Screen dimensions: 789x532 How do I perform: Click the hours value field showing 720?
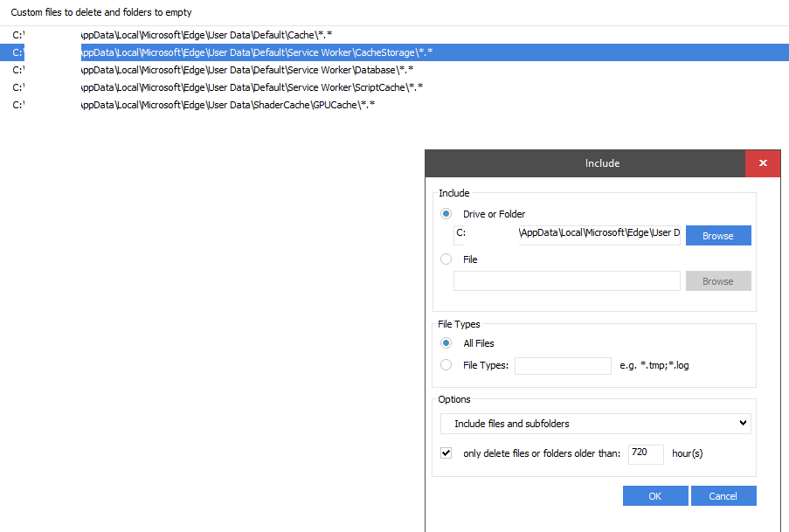pyautogui.click(x=645, y=454)
